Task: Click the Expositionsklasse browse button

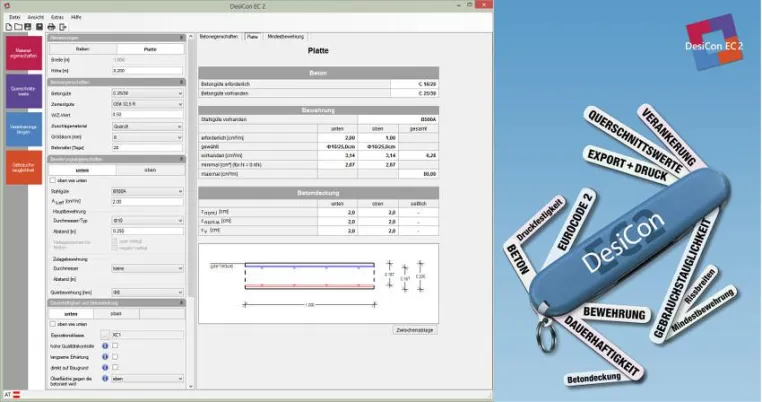Action: tap(105, 335)
